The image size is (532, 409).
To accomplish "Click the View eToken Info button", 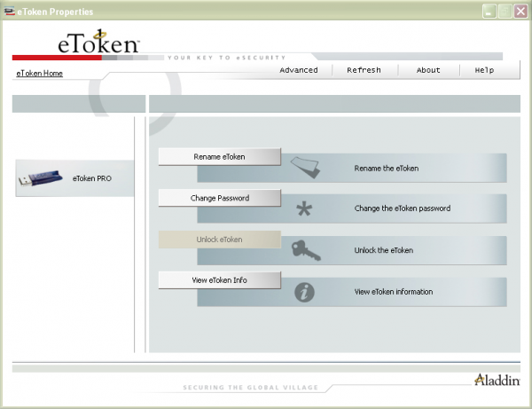I will (220, 280).
